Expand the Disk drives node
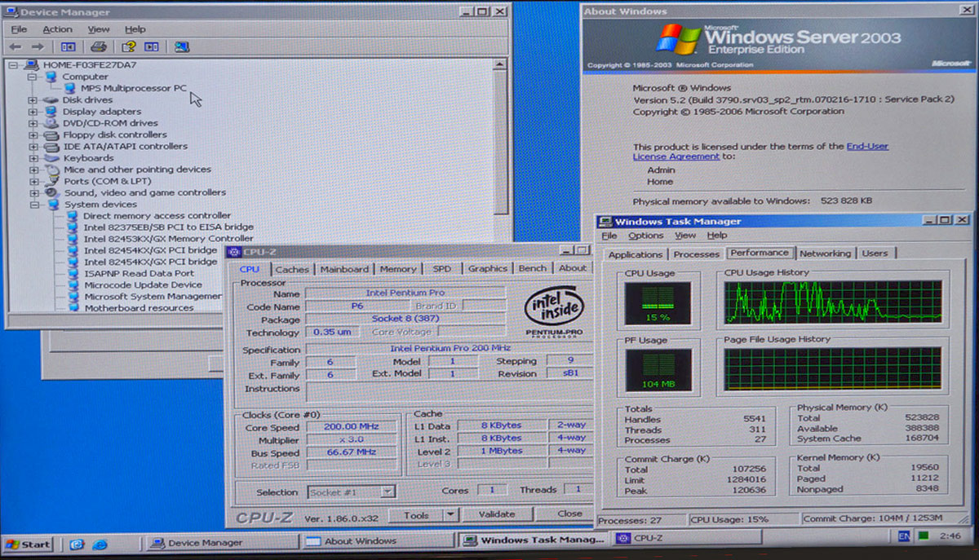 pyautogui.click(x=33, y=100)
